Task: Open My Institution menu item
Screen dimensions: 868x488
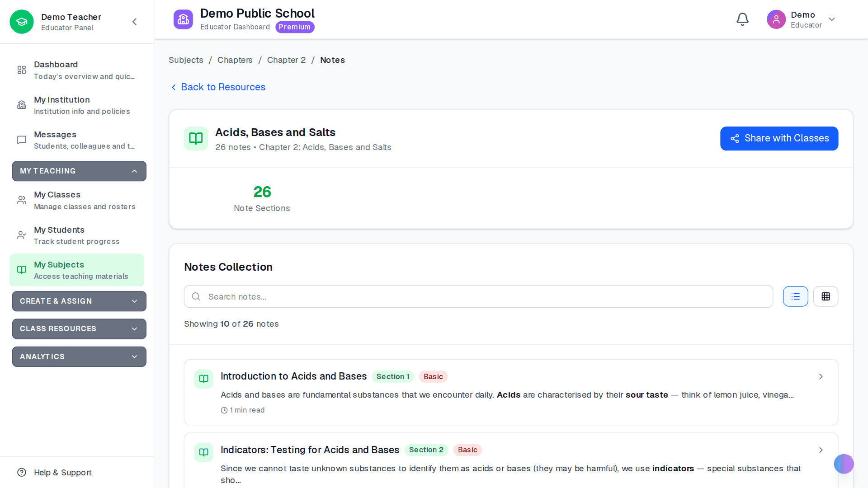Action: (x=77, y=105)
